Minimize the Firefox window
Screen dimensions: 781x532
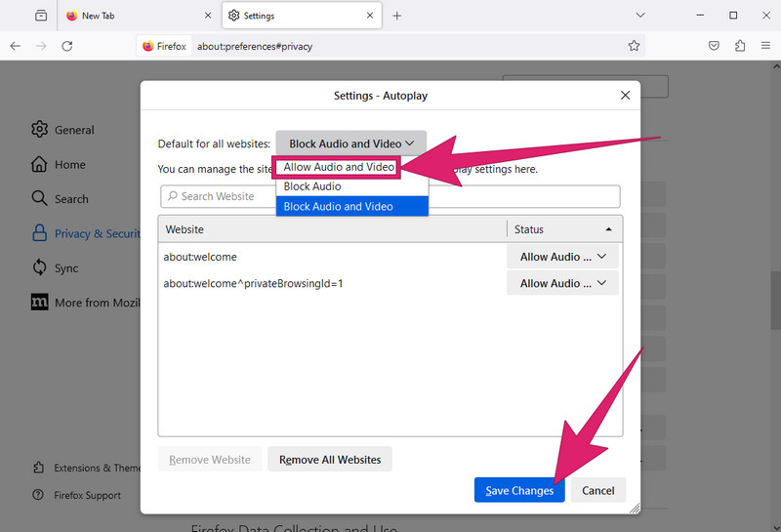pos(700,16)
